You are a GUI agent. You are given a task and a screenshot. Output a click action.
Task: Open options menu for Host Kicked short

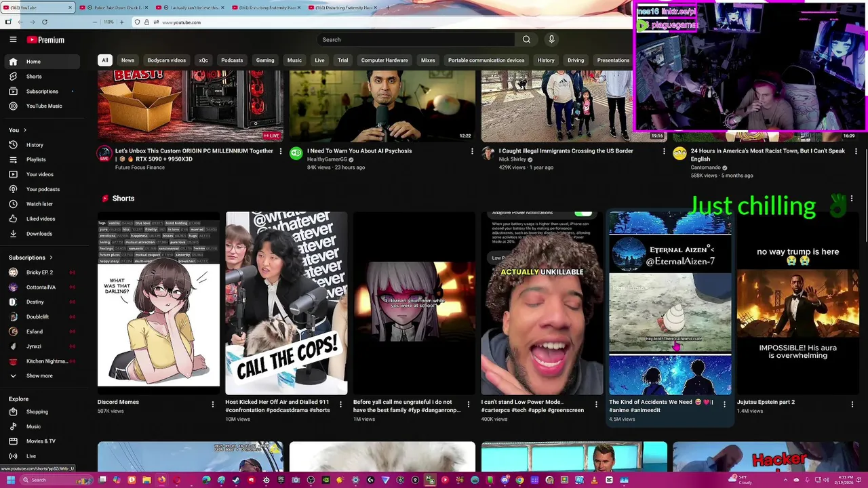(x=340, y=405)
